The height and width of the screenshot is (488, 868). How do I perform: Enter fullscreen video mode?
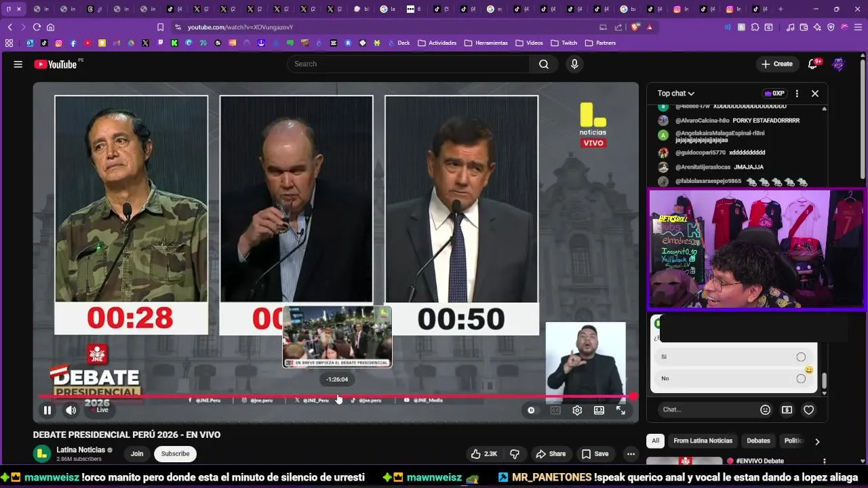[x=620, y=410]
